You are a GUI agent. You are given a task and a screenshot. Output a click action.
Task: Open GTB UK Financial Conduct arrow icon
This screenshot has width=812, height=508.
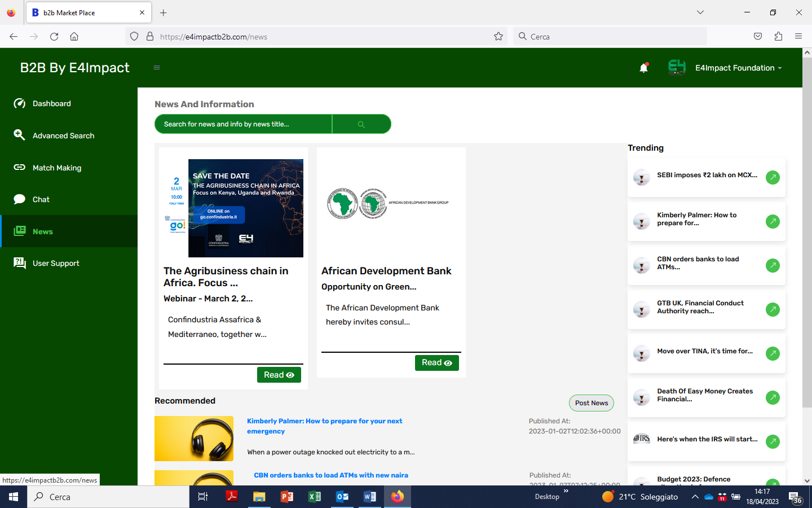[x=773, y=309]
